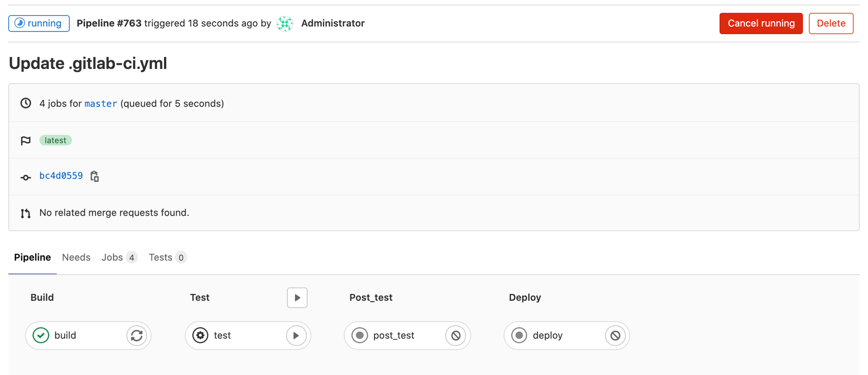Click the deploy job created status icon
The height and width of the screenshot is (375, 868).
519,336
